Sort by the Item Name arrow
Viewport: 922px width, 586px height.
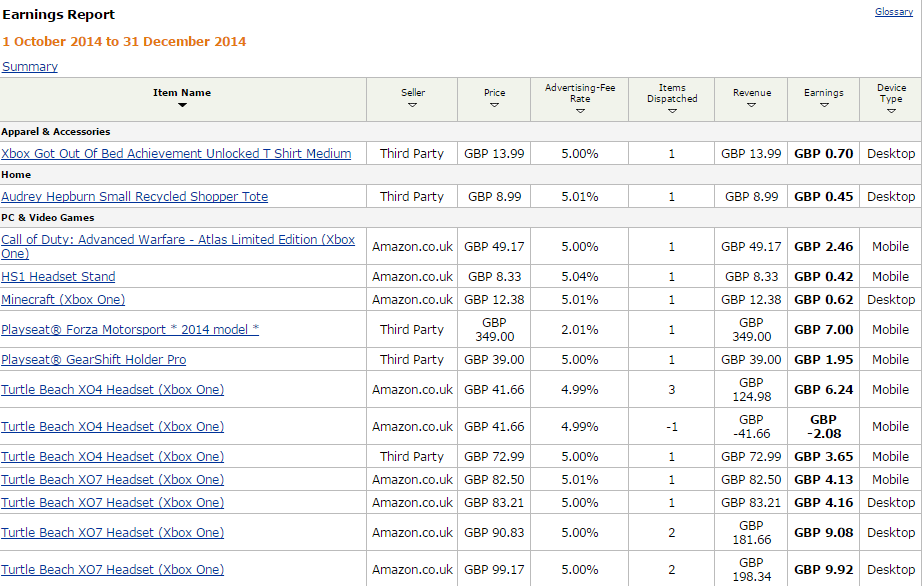tap(182, 105)
